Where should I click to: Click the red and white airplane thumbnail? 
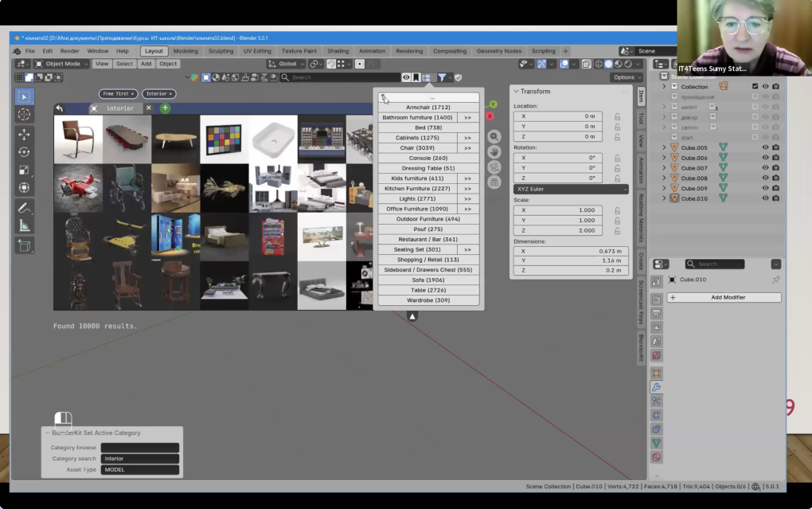click(x=78, y=188)
